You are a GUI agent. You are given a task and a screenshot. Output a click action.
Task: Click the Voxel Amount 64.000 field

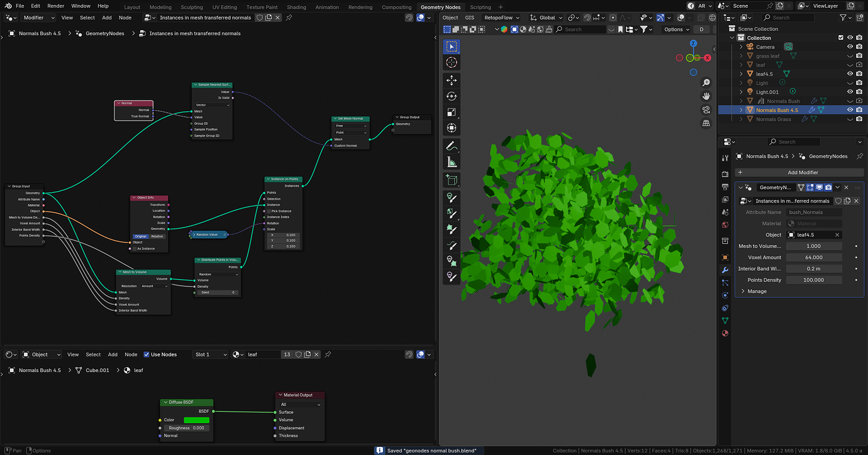click(814, 258)
